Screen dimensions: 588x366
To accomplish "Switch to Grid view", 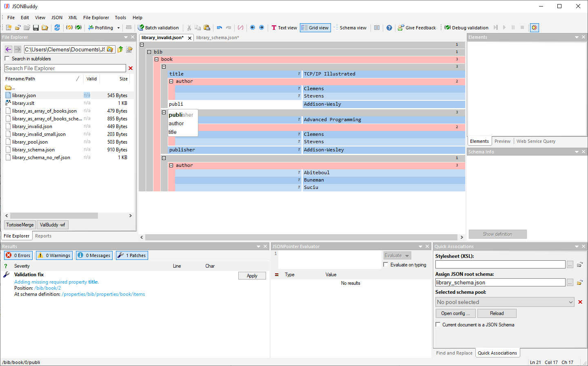I will point(315,28).
